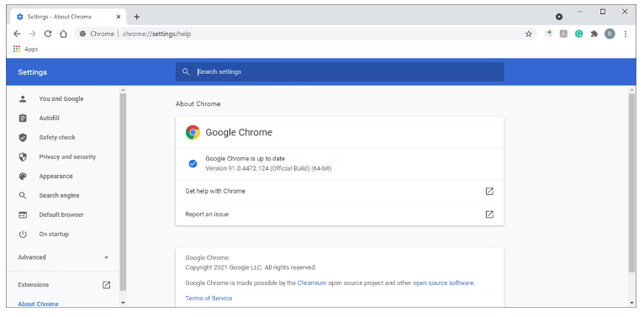This screenshot has height=317, width=644.
Task: Reload the page with the refresh icon
Action: point(48,34)
